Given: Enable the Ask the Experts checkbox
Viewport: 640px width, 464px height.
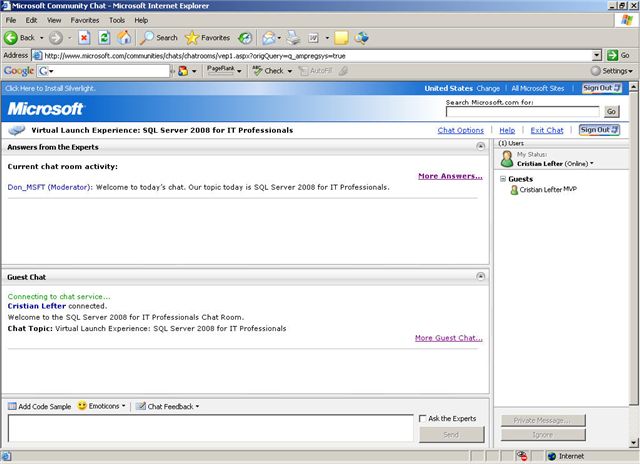Looking at the screenshot, I should coord(423,418).
